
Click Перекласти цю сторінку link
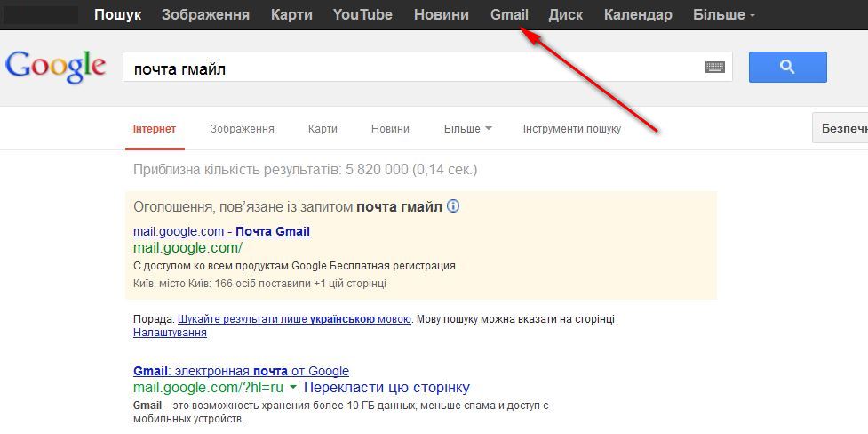point(387,386)
